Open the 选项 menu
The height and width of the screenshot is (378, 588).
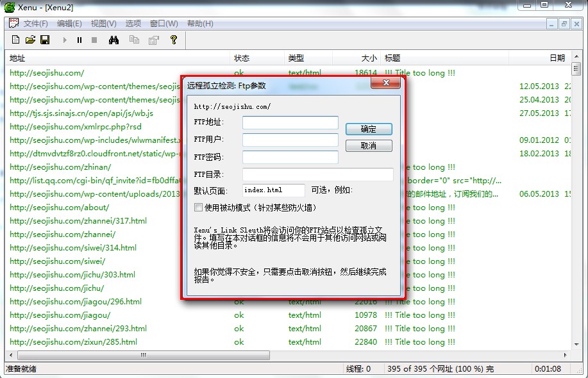(133, 24)
